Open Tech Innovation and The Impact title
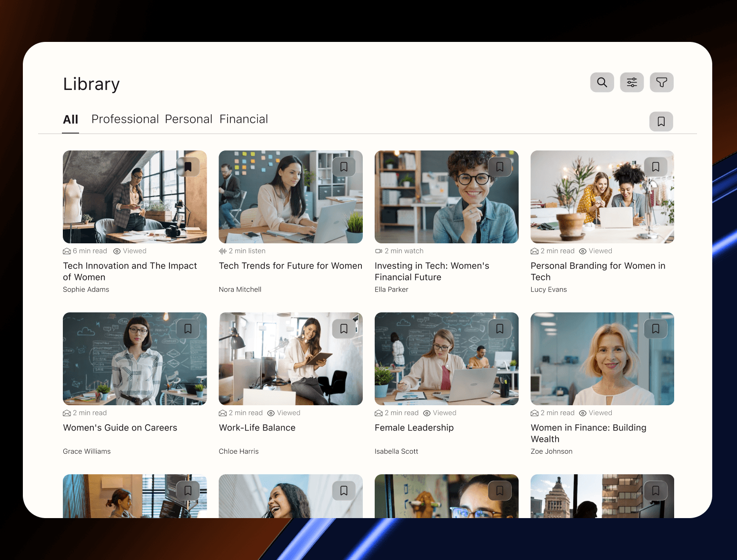Image resolution: width=737 pixels, height=560 pixels. point(130,271)
